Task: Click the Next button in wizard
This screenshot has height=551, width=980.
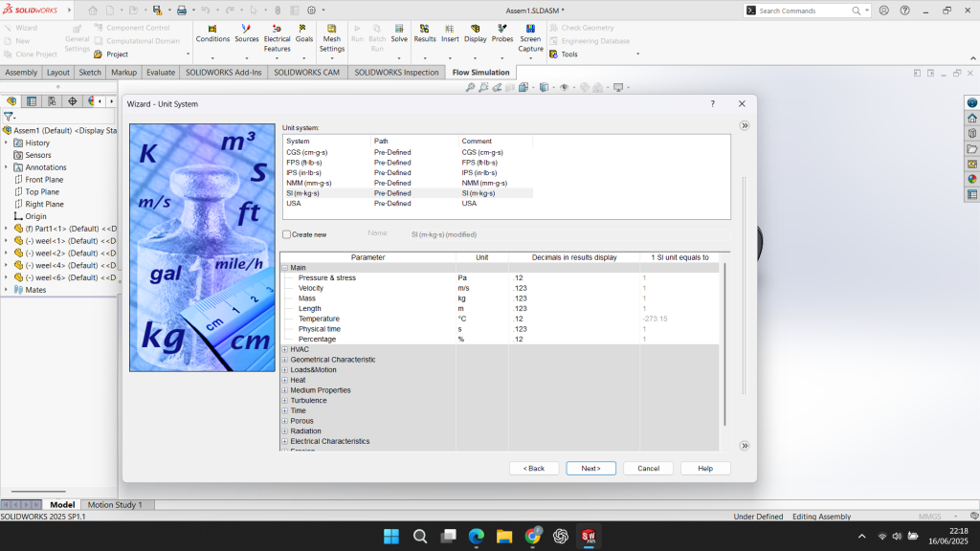Action: [590, 468]
